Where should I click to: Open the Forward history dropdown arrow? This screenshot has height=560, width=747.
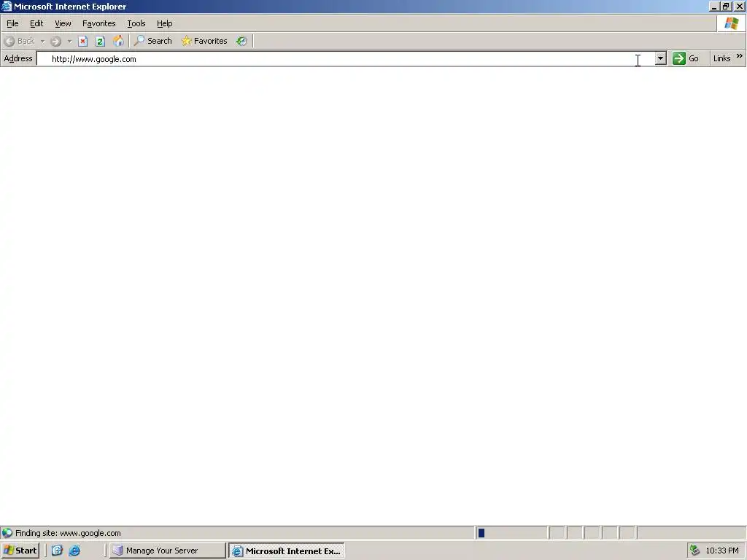(x=69, y=42)
